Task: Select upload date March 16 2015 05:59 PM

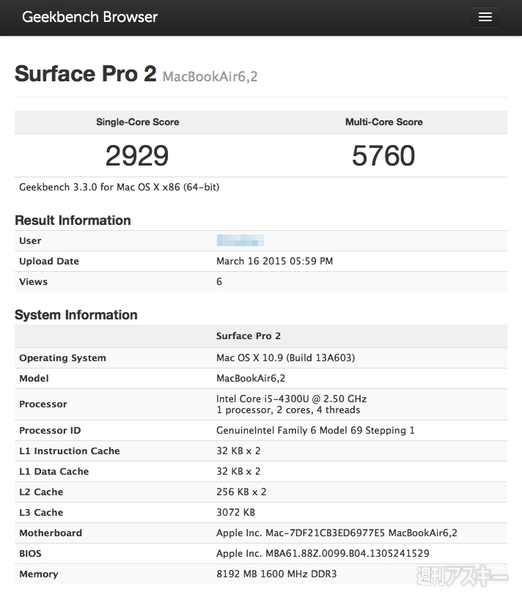Action: (x=274, y=261)
